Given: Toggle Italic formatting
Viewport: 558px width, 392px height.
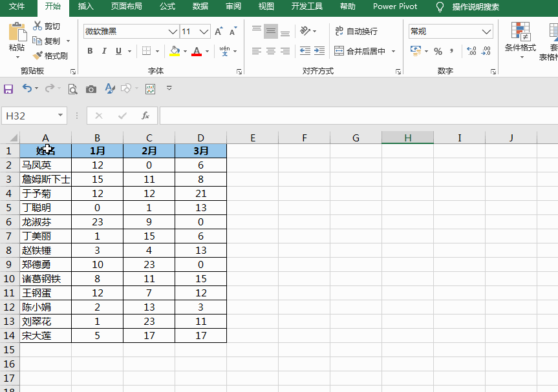Looking at the screenshot, I should [x=104, y=51].
